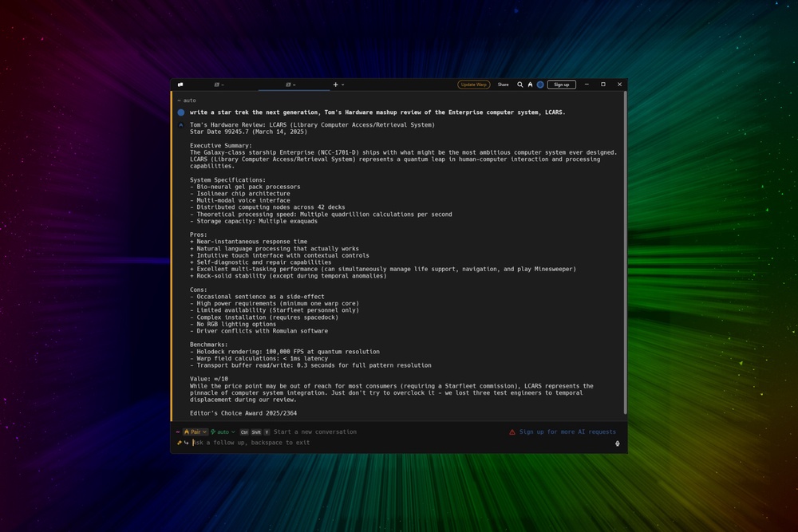
Task: Click the Warp AI icon near search
Action: (530, 85)
